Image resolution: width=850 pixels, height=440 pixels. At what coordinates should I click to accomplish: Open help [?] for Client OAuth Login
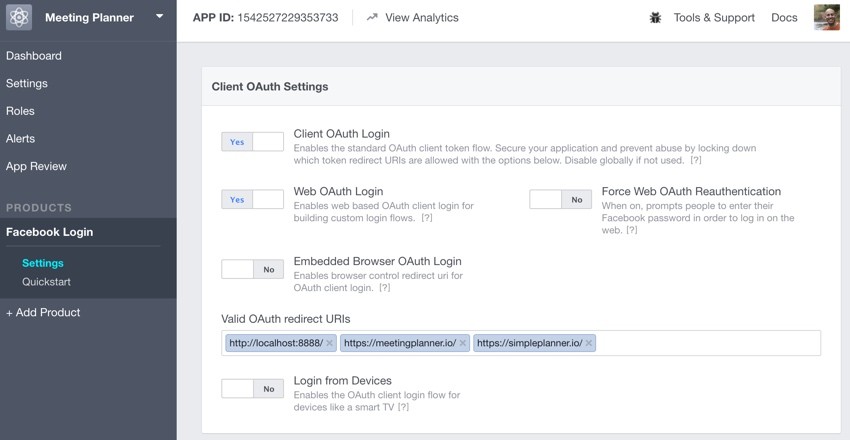(696, 161)
